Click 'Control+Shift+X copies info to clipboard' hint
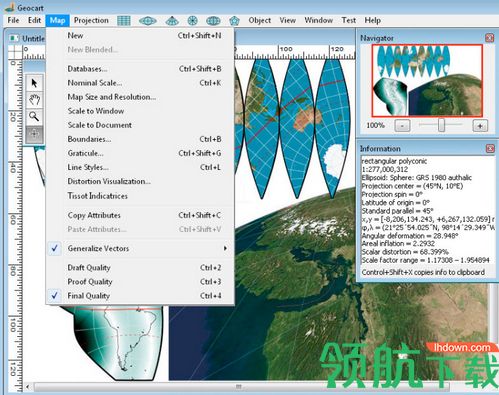The width and height of the screenshot is (499, 395). point(423,272)
